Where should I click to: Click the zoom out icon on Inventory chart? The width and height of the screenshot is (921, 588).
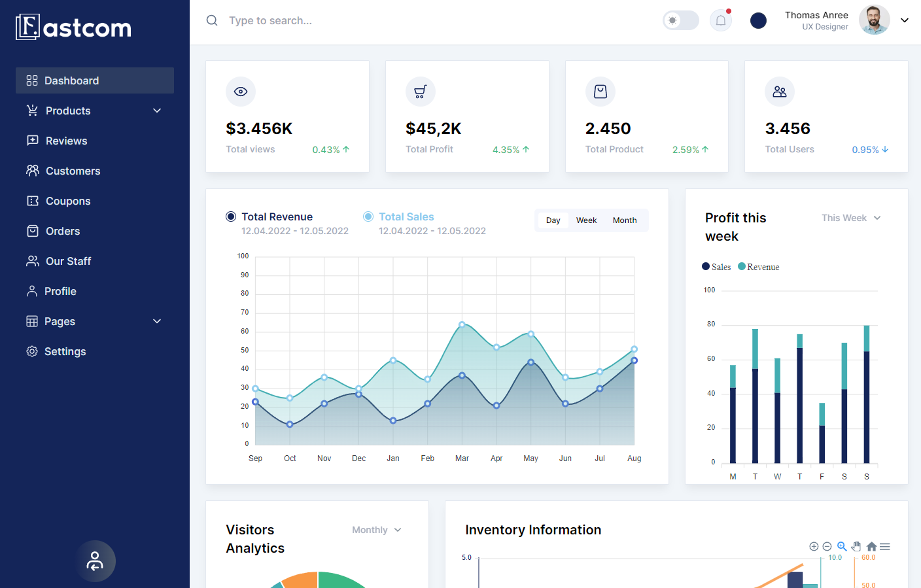coord(827,546)
